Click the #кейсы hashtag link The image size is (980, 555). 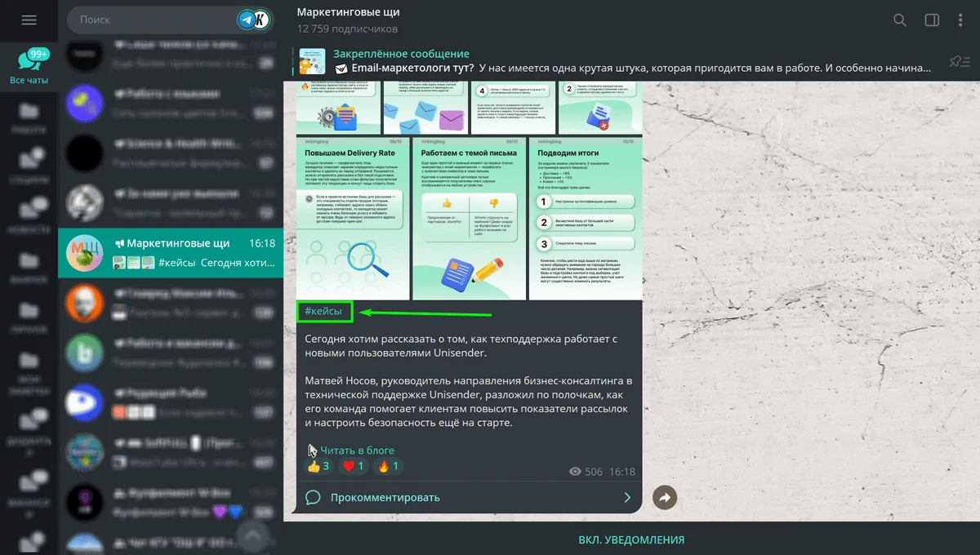323,311
